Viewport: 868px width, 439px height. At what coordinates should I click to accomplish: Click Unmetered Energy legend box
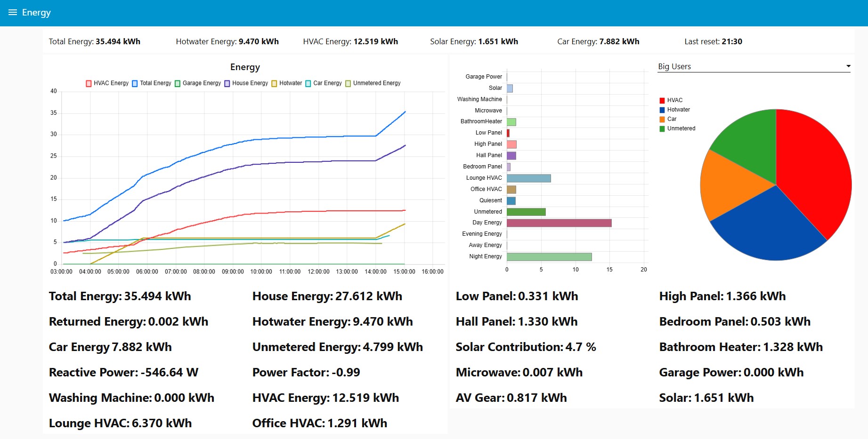tap(348, 83)
